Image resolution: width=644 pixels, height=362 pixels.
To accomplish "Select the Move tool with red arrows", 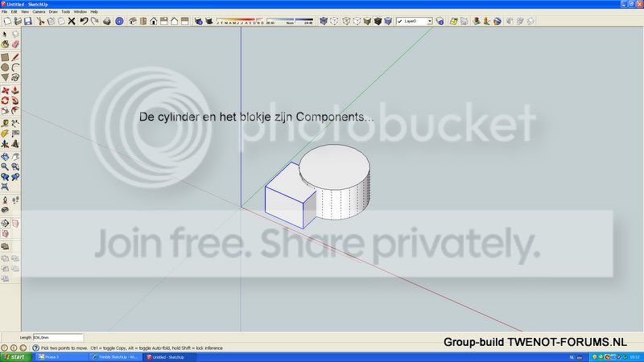I will [x=5, y=90].
